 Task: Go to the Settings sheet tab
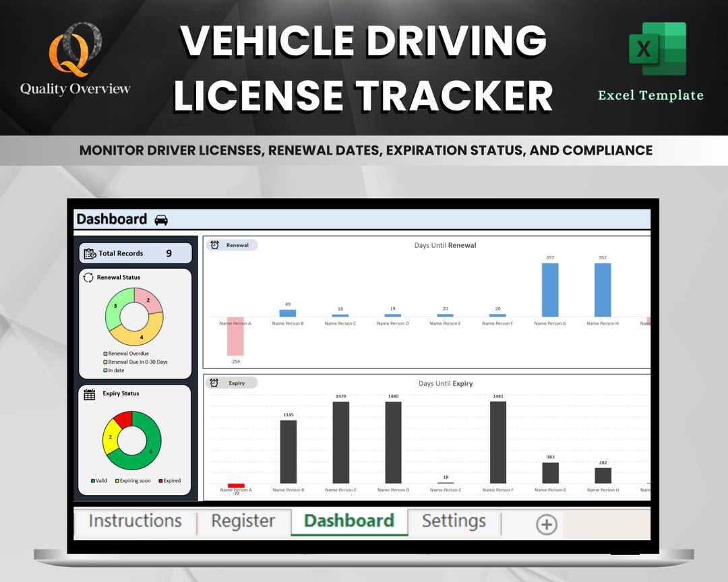click(454, 521)
